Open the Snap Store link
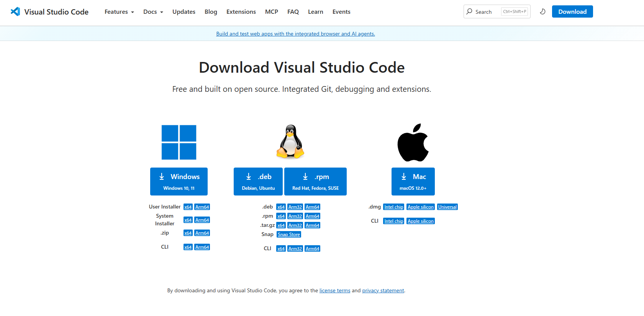The height and width of the screenshot is (316, 644). coord(289,235)
